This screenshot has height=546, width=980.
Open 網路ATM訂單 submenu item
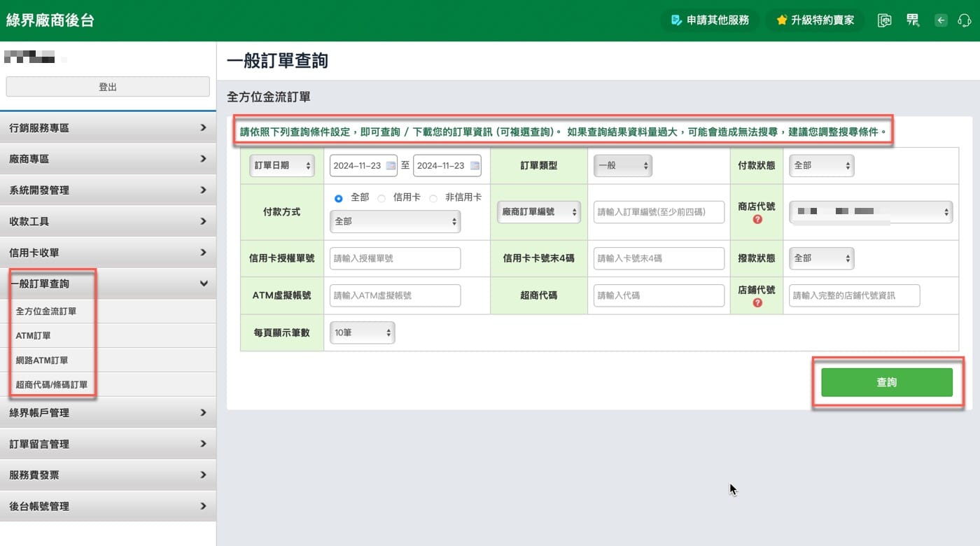(x=42, y=360)
